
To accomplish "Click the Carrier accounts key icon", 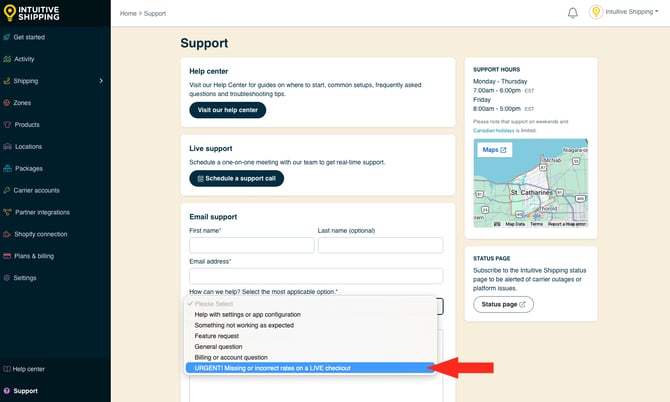I will [x=6, y=190].
